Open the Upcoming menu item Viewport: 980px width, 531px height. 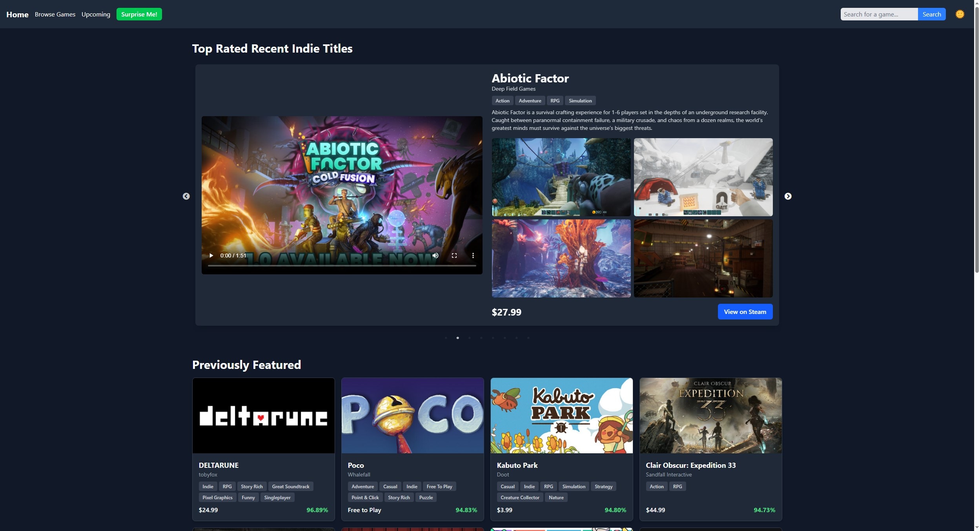click(x=96, y=14)
